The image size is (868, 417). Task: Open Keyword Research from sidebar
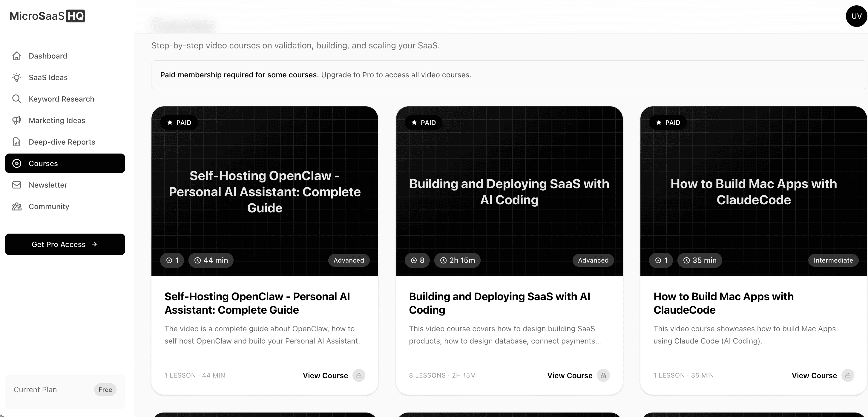[x=61, y=99]
